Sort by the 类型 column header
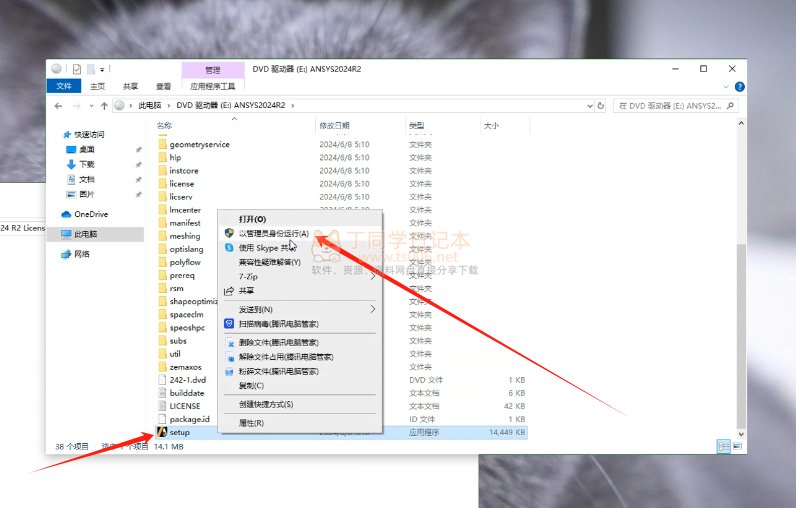The width and height of the screenshot is (796, 508). (417, 125)
